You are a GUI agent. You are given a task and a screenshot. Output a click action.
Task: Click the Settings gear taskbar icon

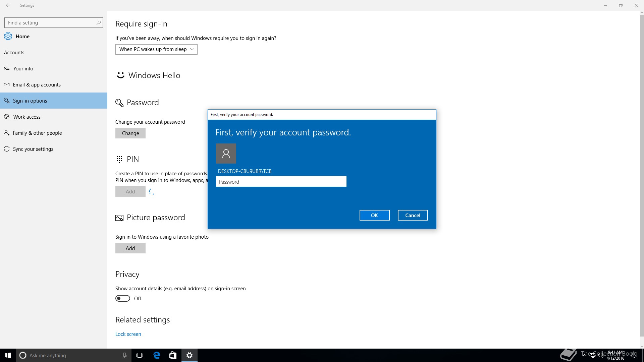click(190, 355)
